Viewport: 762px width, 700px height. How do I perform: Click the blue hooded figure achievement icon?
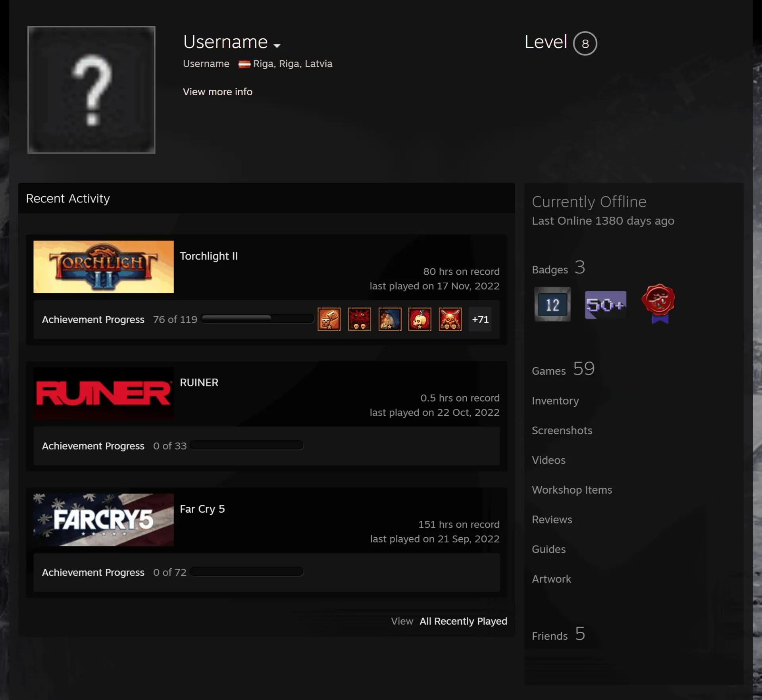pos(390,319)
